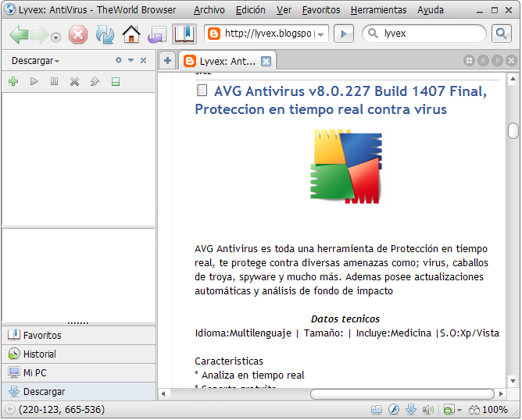Open the Favoritos menu

coord(320,10)
